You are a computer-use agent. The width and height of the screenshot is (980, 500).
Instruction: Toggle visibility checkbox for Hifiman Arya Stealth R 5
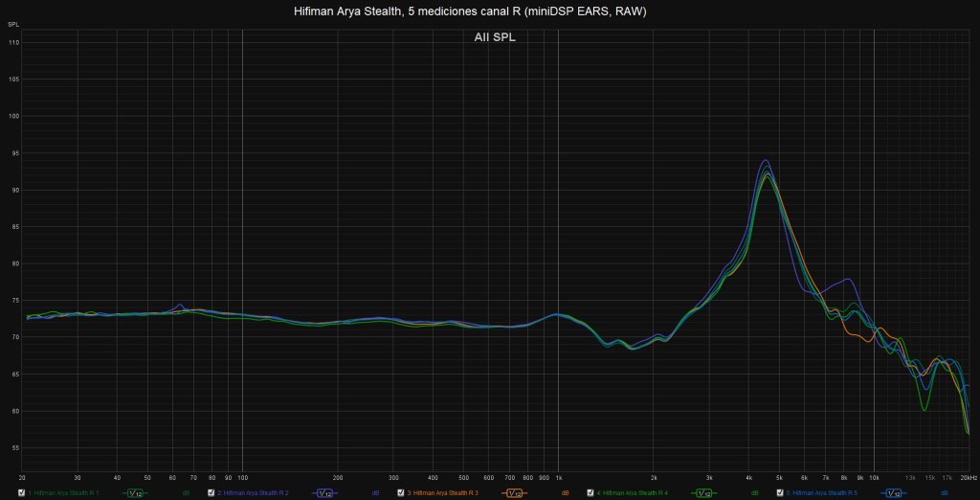(x=780, y=492)
